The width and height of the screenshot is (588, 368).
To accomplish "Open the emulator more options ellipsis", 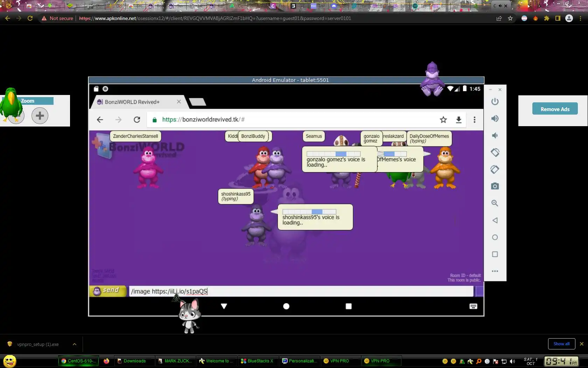I will tap(495, 271).
